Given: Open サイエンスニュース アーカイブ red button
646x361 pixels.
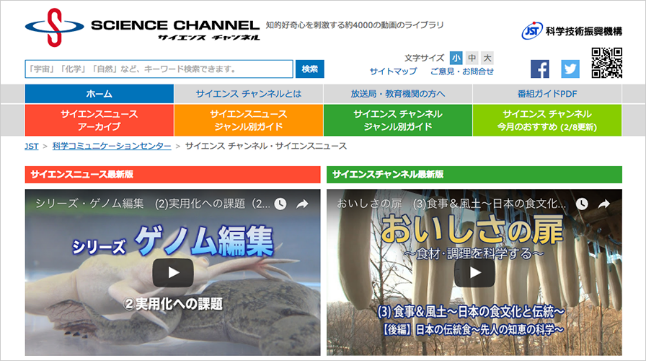Looking at the screenshot, I should tap(99, 120).
